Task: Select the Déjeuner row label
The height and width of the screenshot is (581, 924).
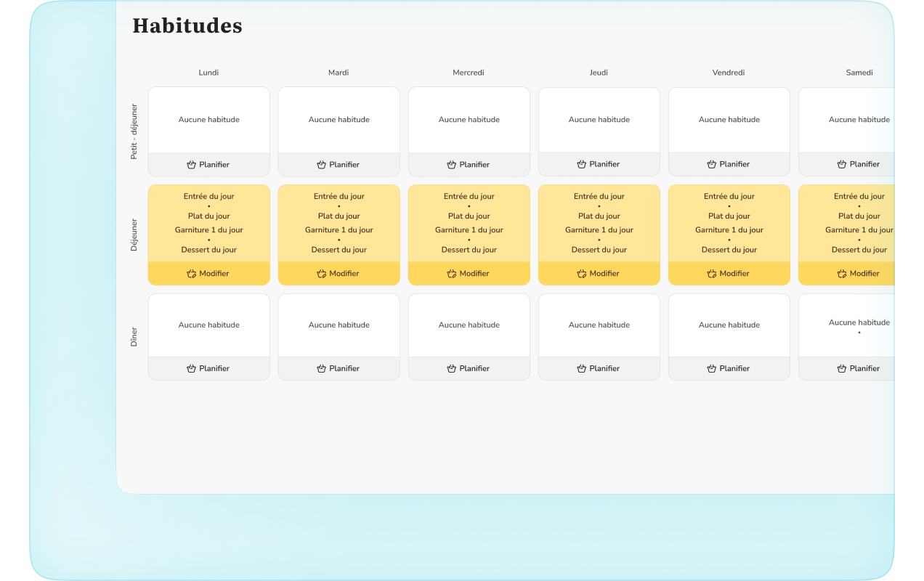Action: (134, 235)
